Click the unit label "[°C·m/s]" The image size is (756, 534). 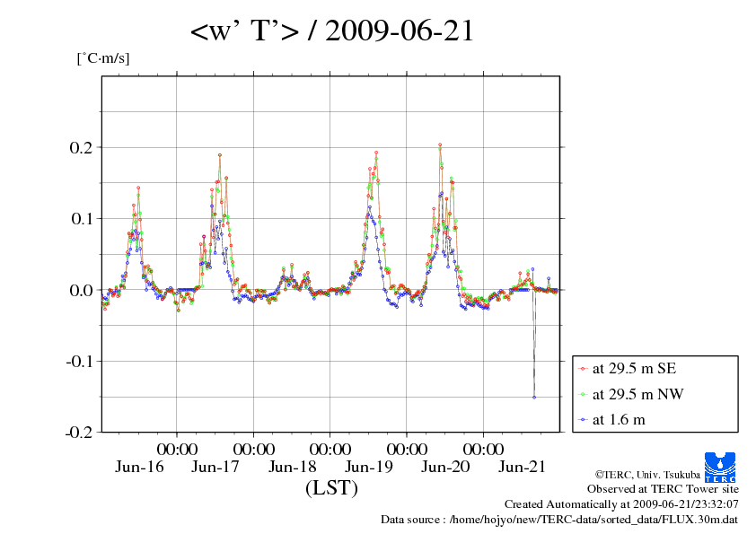point(103,58)
